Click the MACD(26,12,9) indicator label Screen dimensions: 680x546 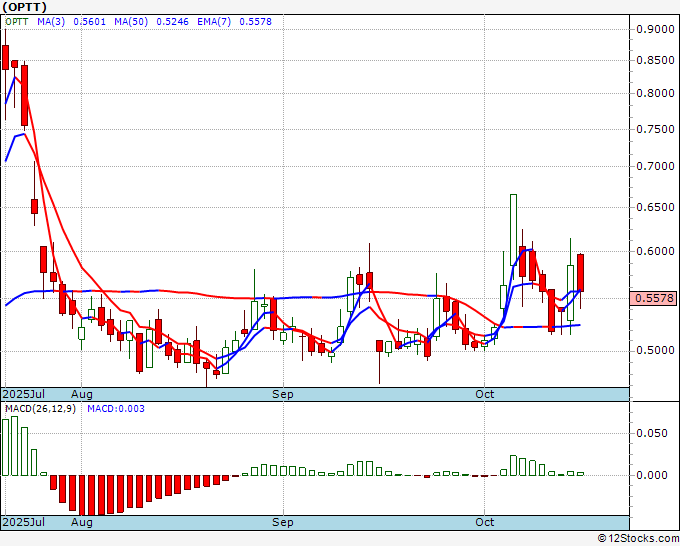[40, 409]
